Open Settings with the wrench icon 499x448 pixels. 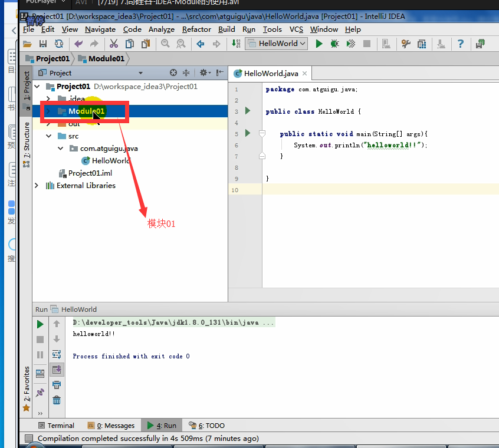[406, 44]
